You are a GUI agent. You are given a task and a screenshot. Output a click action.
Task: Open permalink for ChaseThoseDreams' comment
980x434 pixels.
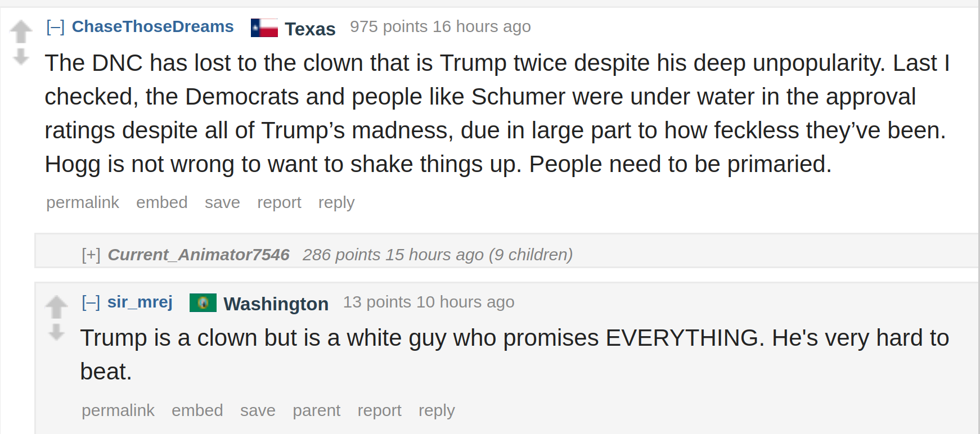83,202
